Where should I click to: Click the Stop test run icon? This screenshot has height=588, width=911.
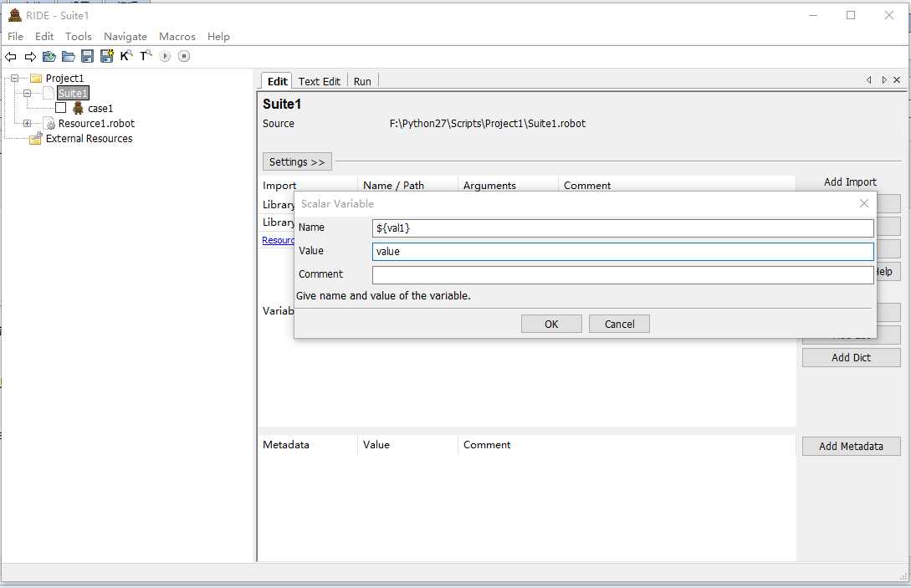point(184,56)
